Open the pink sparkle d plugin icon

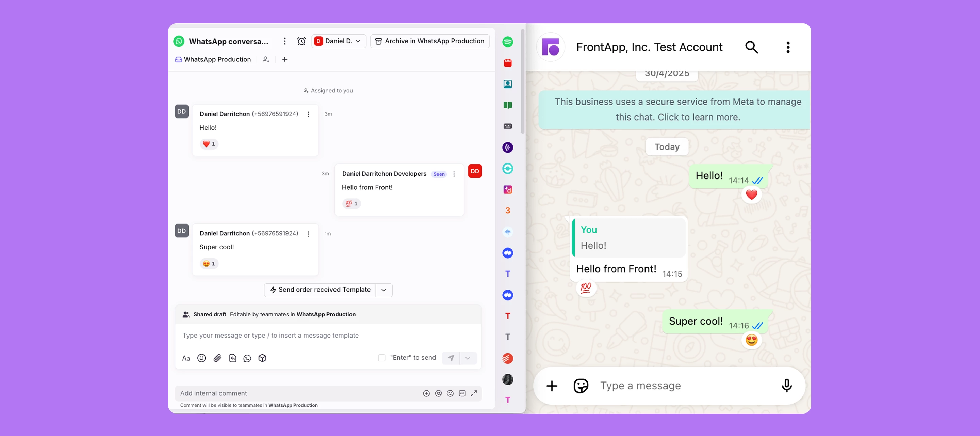pyautogui.click(x=507, y=190)
